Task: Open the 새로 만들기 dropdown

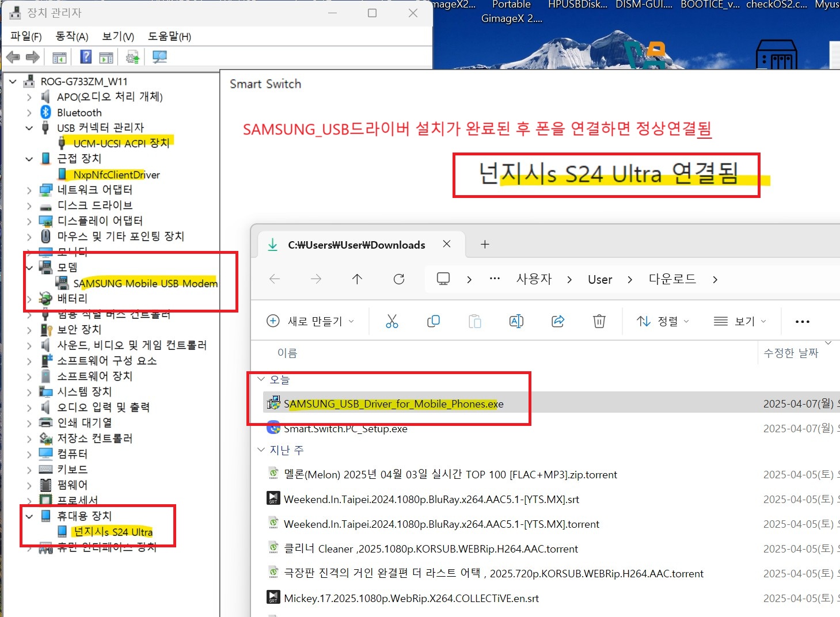Action: pyautogui.click(x=311, y=321)
